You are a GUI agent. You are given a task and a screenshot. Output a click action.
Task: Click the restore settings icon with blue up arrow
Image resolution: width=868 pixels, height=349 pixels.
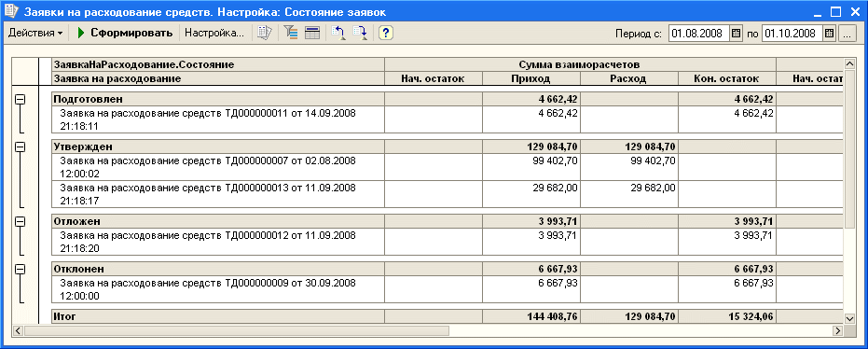[338, 34]
